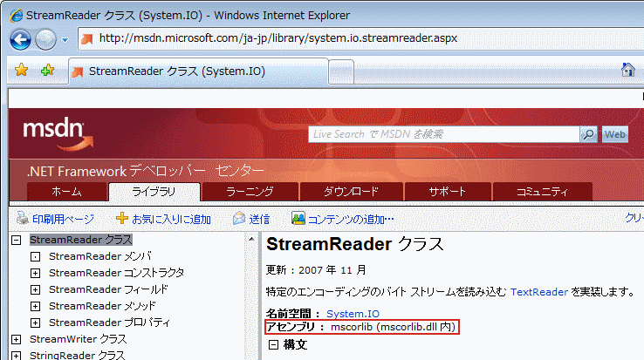Expand the StreamReader フィールド node
The height and width of the screenshot is (360, 644).
coord(35,289)
